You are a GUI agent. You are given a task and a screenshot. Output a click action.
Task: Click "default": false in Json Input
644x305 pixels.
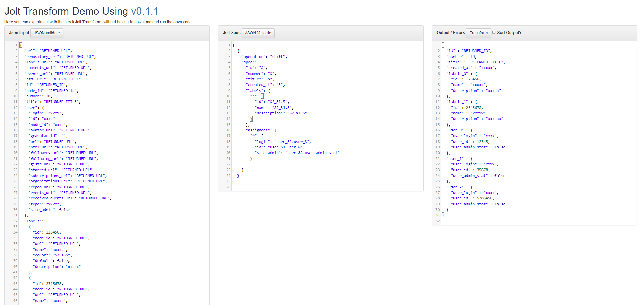(51, 261)
